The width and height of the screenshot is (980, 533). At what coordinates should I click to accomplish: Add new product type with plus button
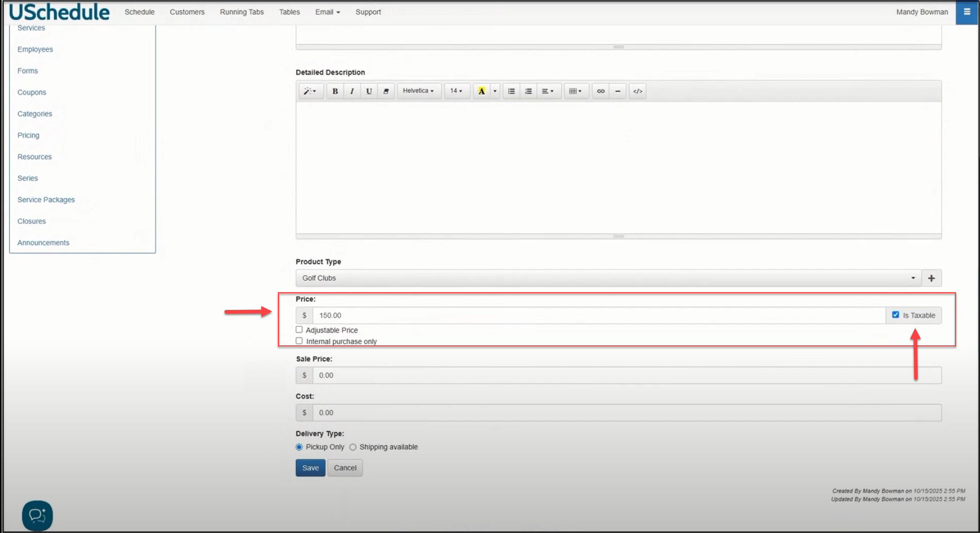[x=931, y=278]
